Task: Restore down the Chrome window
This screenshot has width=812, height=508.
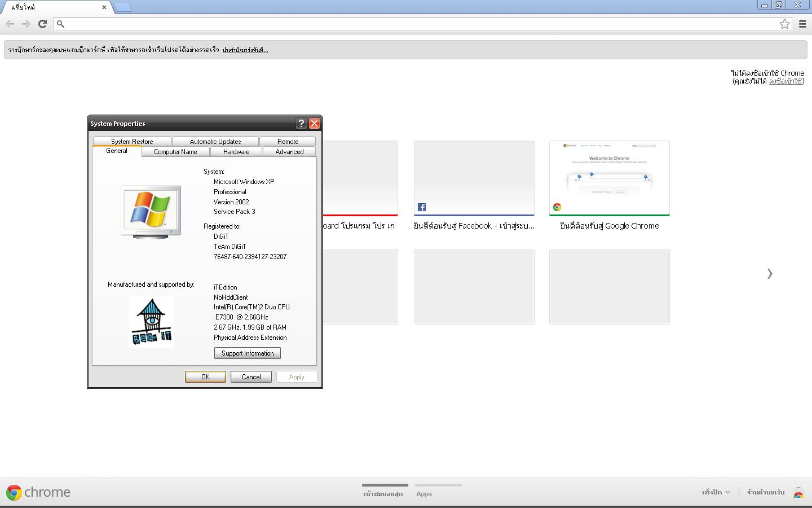Action: (x=779, y=5)
